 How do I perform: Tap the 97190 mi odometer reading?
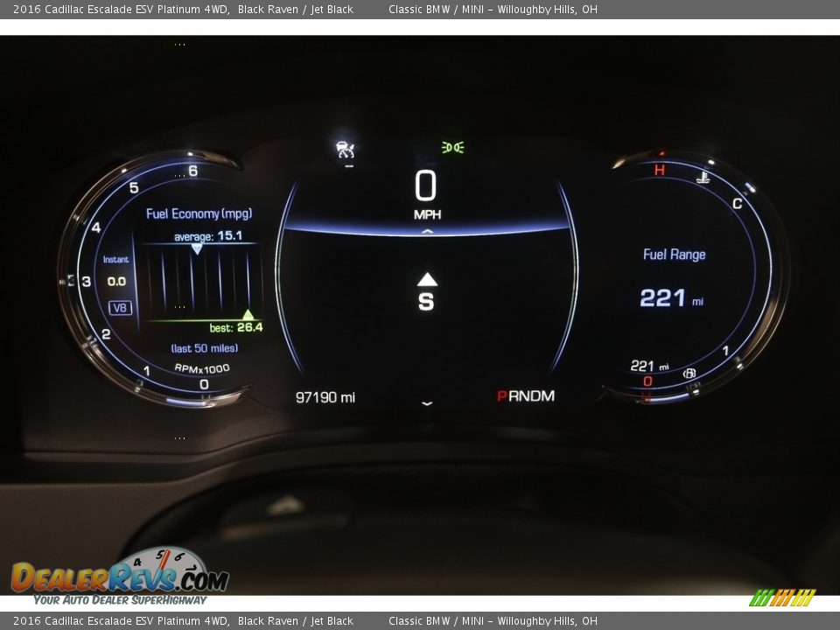coord(325,397)
